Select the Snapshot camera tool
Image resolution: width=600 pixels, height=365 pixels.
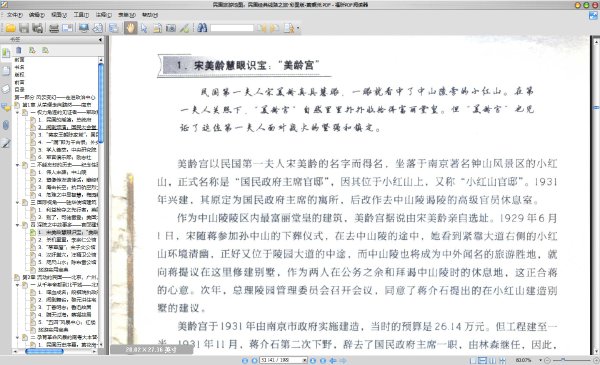(x=171, y=28)
